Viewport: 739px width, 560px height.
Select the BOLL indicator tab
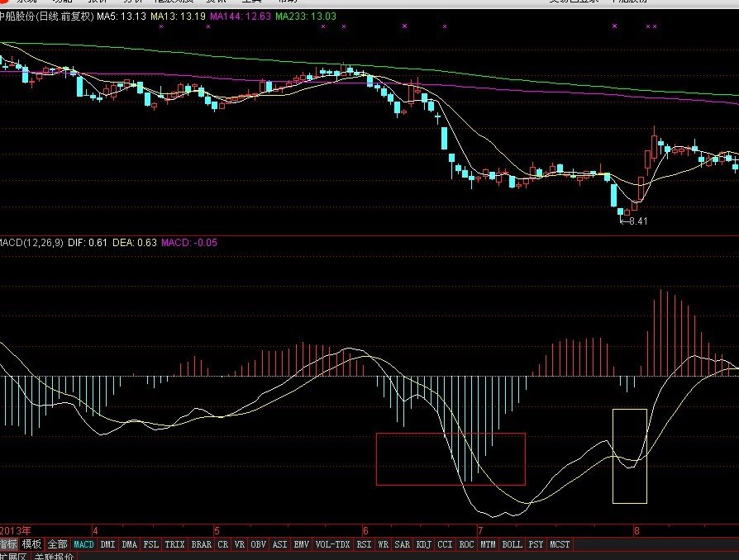[x=512, y=544]
